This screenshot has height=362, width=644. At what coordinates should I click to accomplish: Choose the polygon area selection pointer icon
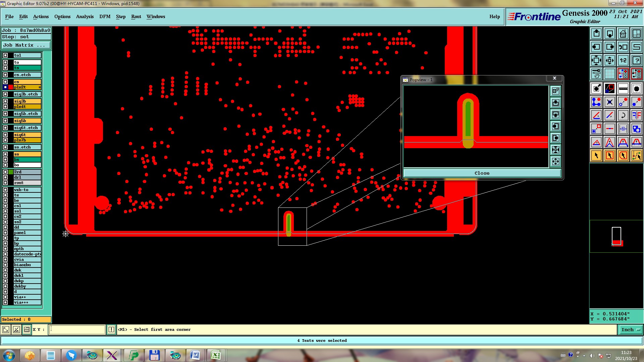click(623, 156)
